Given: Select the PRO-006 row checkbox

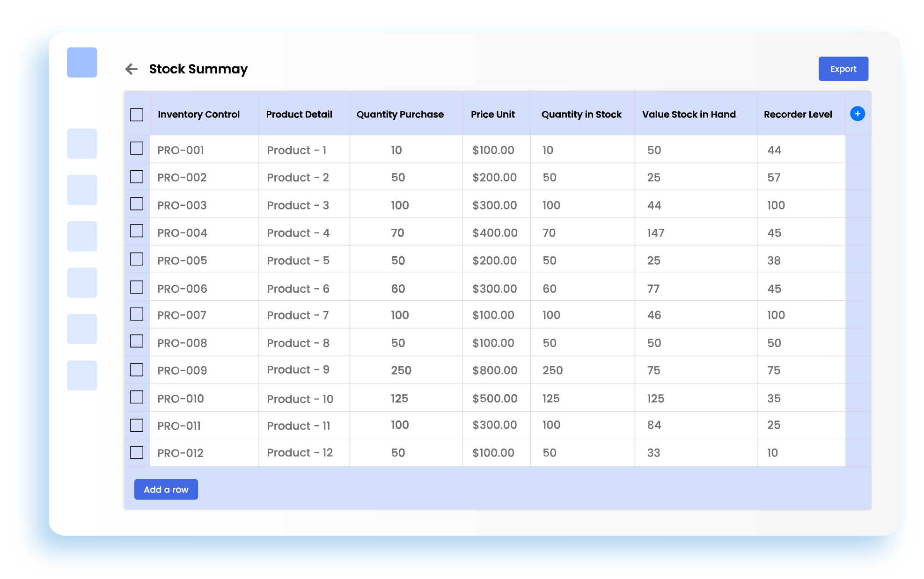Looking at the screenshot, I should 137,287.
